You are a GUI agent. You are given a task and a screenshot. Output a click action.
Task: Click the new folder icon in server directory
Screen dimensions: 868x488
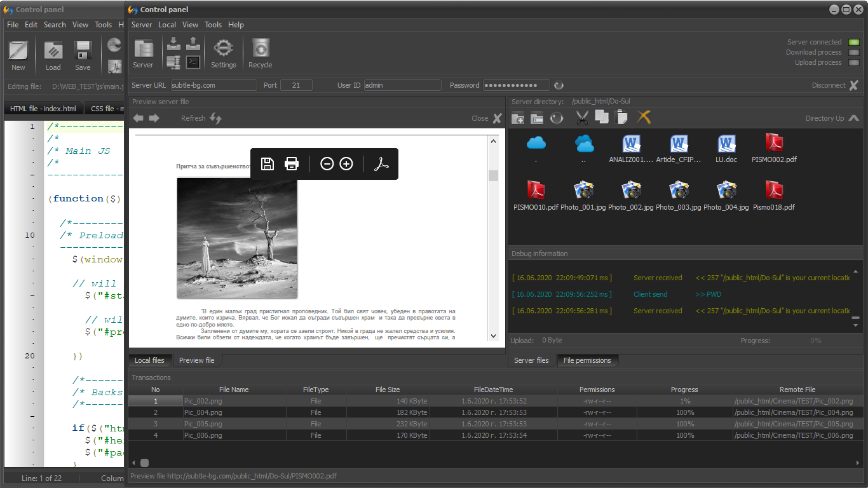coord(518,118)
